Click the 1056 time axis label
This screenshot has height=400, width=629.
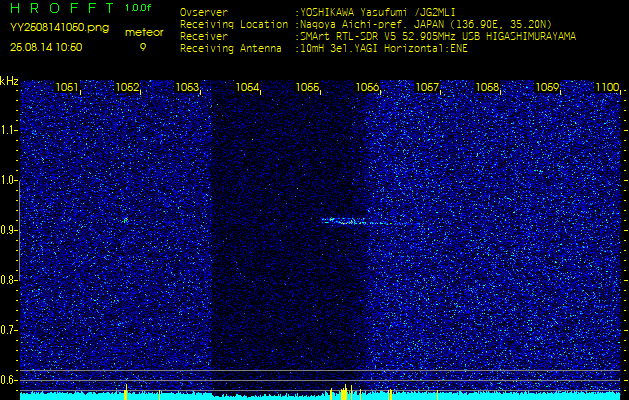[x=367, y=87]
